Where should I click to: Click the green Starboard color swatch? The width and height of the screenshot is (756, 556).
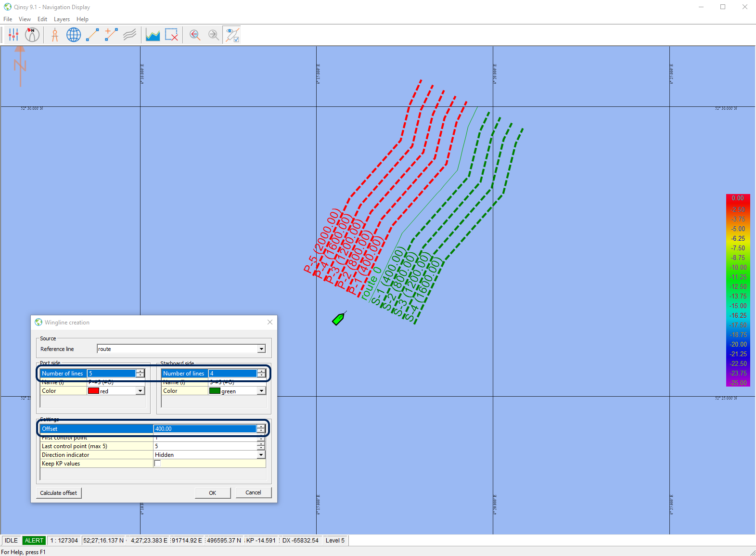pos(215,391)
